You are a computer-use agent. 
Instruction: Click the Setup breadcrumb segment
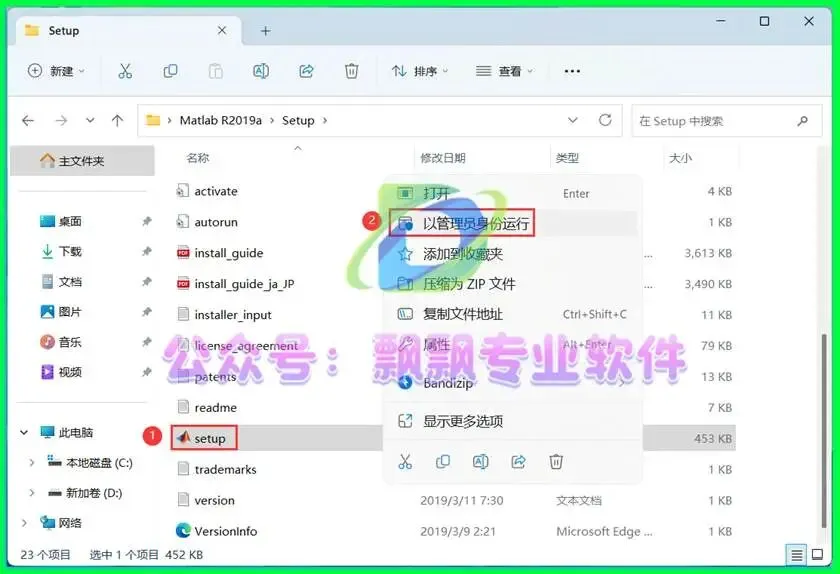[x=298, y=121]
